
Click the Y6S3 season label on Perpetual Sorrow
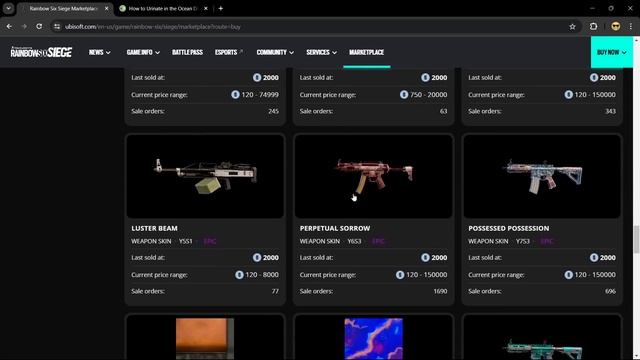coord(354,241)
